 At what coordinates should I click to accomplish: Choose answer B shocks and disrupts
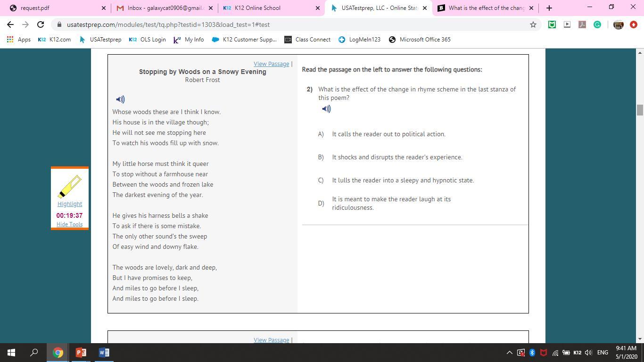[x=397, y=157]
